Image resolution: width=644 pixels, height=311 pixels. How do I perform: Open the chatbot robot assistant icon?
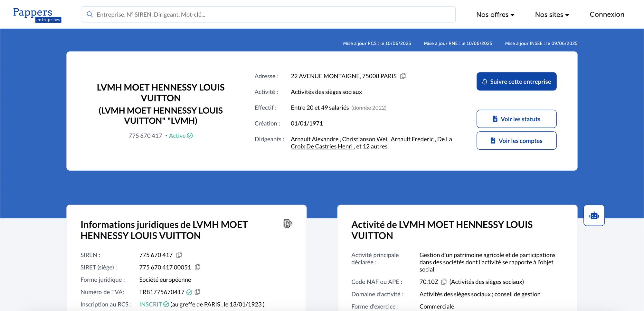point(594,215)
